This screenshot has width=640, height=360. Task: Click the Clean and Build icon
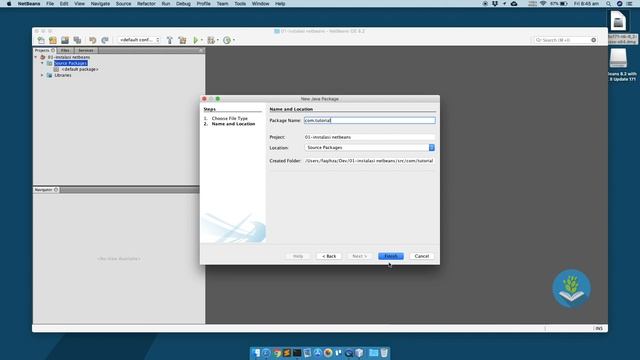tap(182, 40)
